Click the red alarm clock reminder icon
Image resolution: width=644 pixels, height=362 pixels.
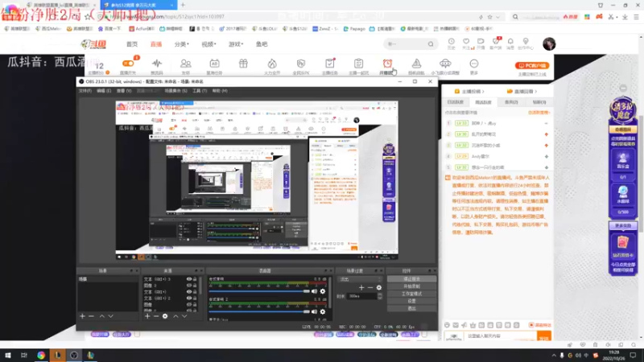(x=387, y=64)
